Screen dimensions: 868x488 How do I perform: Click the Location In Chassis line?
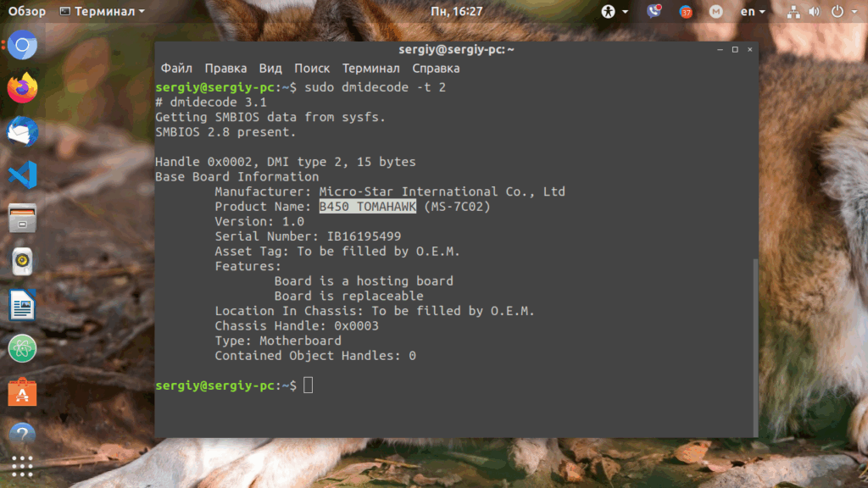pyautogui.click(x=375, y=310)
